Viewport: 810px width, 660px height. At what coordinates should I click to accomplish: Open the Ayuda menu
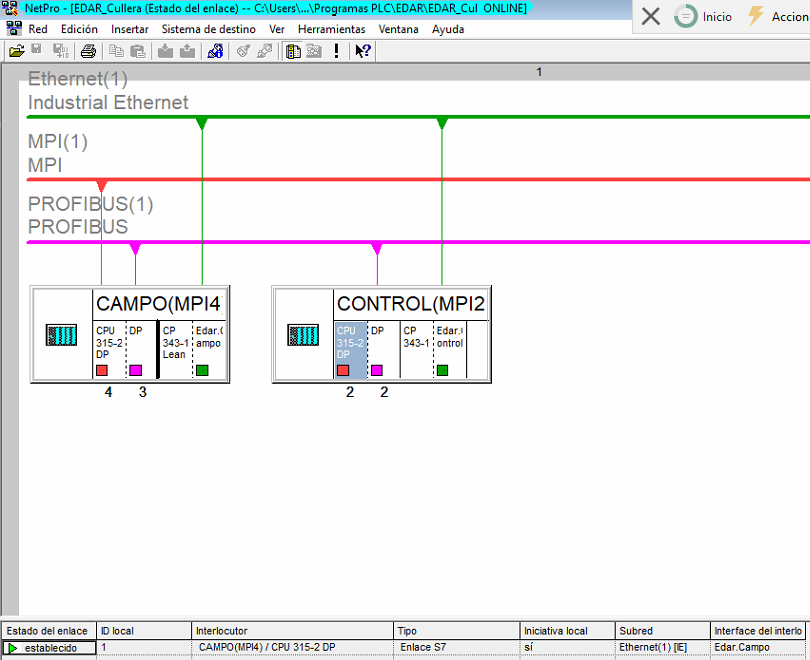(x=447, y=29)
